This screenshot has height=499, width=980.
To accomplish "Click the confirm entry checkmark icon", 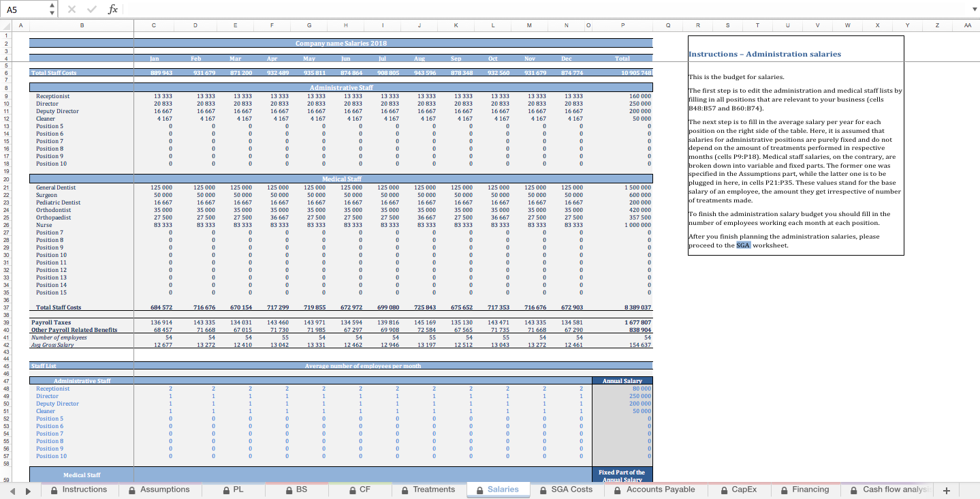I will tap(92, 9).
